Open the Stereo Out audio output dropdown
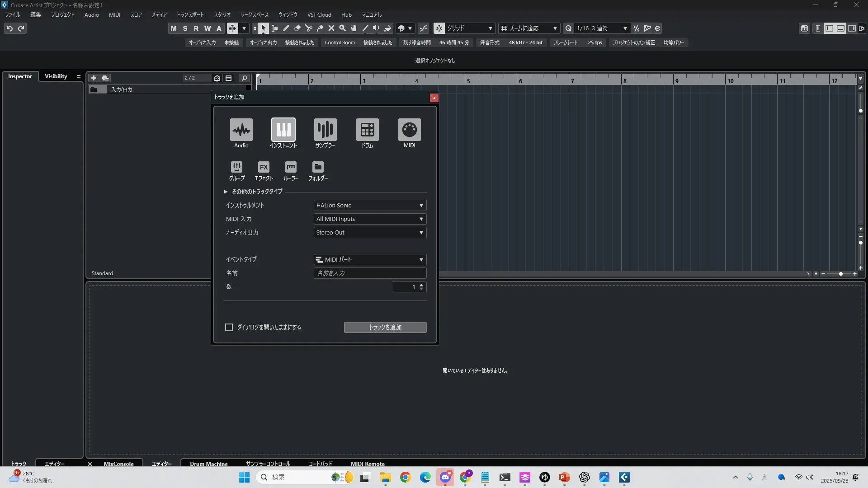This screenshot has width=868, height=488. pos(370,233)
